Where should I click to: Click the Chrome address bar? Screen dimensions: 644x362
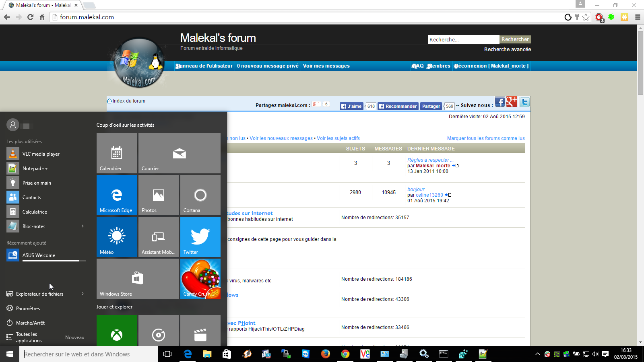pyautogui.click(x=306, y=17)
